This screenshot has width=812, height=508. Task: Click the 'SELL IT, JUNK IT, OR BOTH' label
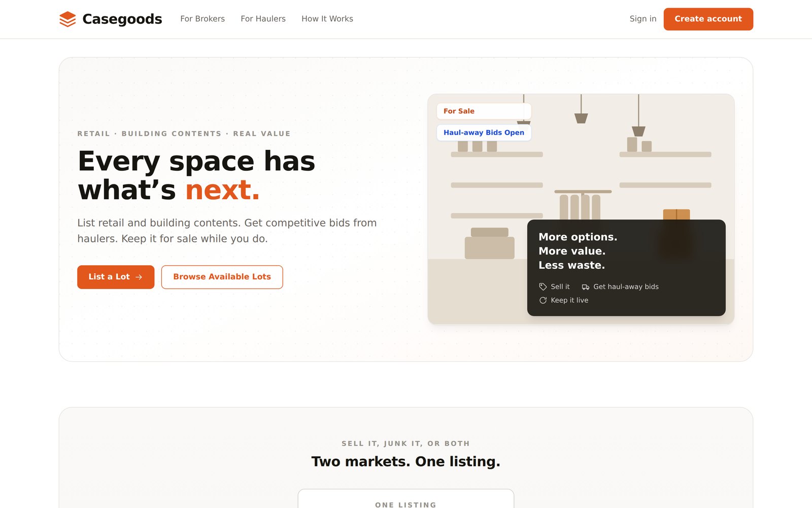point(406,443)
